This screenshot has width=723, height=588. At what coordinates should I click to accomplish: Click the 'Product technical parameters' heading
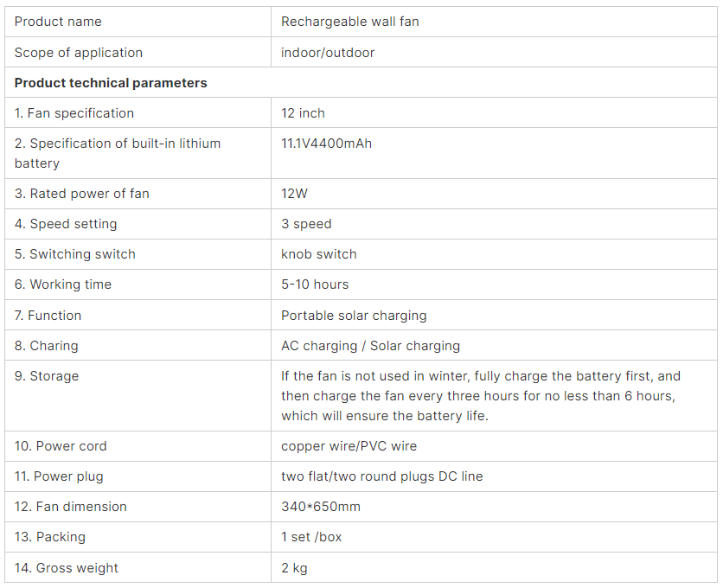pos(111,83)
